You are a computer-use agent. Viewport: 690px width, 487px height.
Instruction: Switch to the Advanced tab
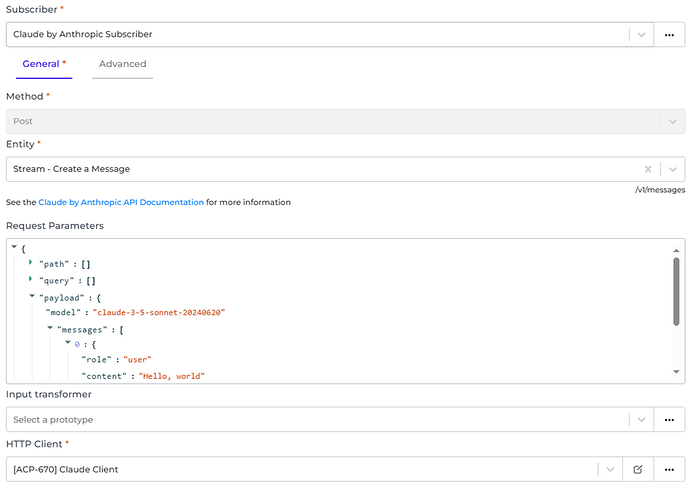click(122, 64)
